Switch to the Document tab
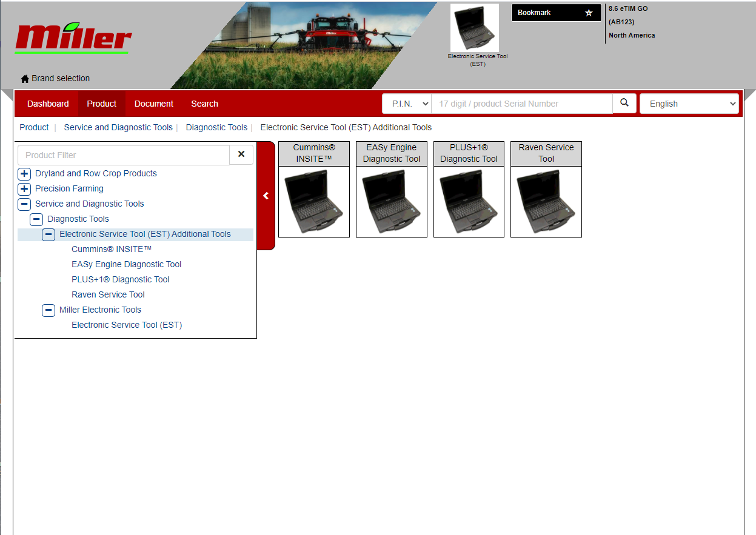The width and height of the screenshot is (756, 535). point(154,104)
